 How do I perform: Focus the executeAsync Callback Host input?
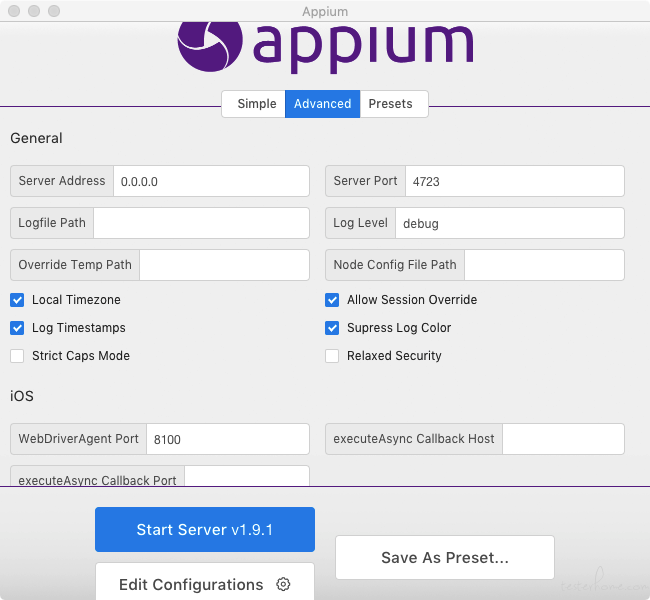[563, 439]
